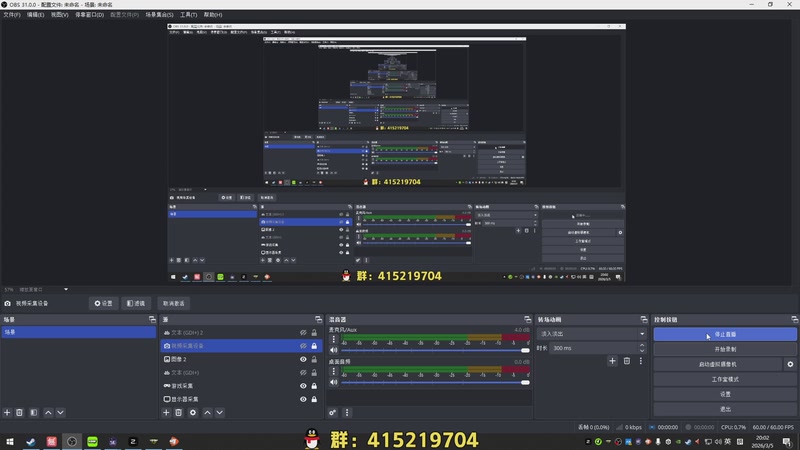Viewport: 800px width, 450px height.
Task: Enable 工作室模式 button
Action: click(725, 379)
